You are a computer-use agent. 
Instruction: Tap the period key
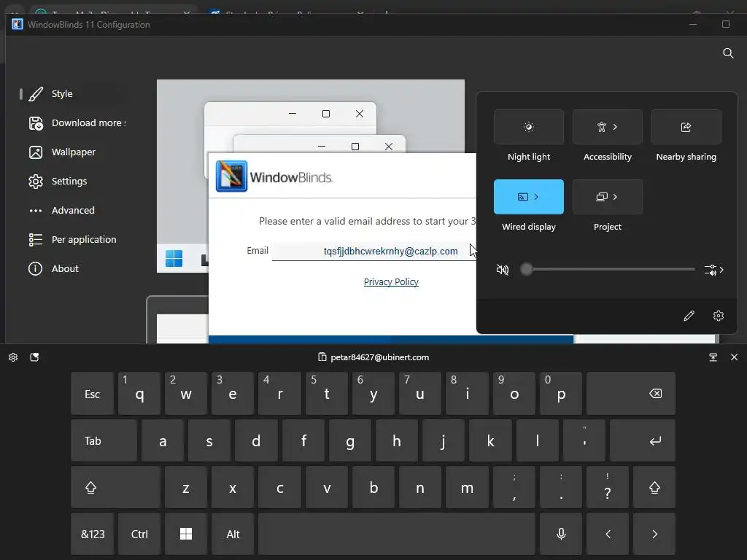(561, 488)
